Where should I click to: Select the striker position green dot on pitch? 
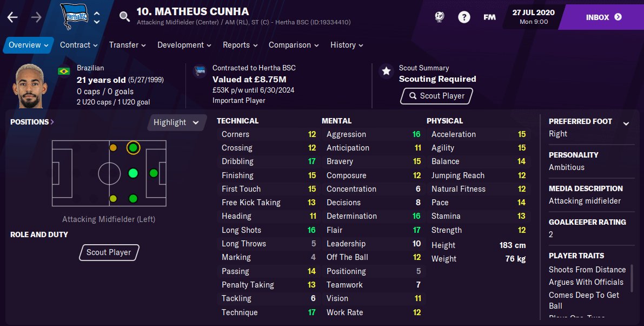tap(154, 173)
